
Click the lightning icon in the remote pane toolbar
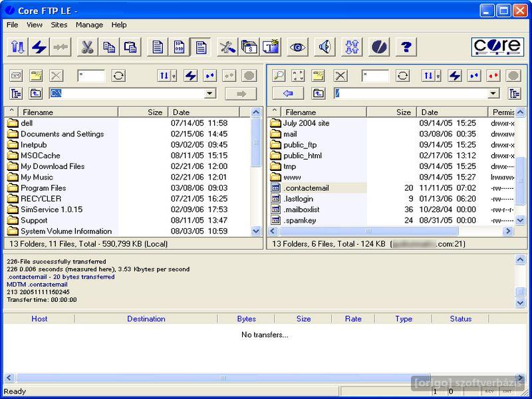coord(455,76)
